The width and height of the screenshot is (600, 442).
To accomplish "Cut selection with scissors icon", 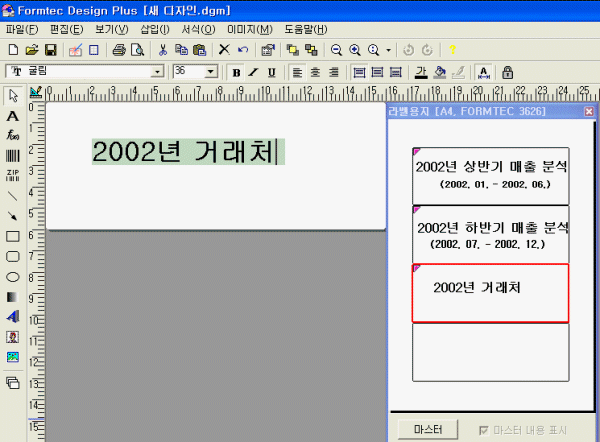I will pos(163,50).
